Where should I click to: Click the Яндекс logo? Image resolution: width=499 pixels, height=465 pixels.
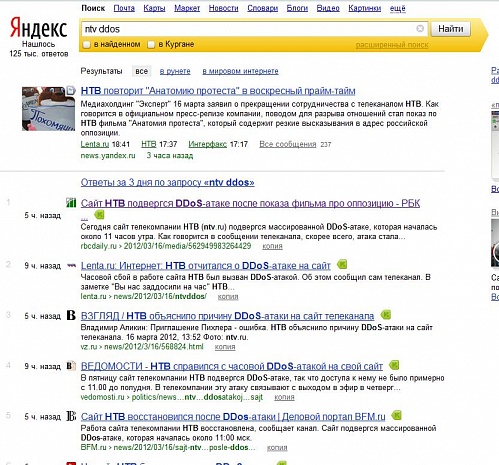click(38, 28)
